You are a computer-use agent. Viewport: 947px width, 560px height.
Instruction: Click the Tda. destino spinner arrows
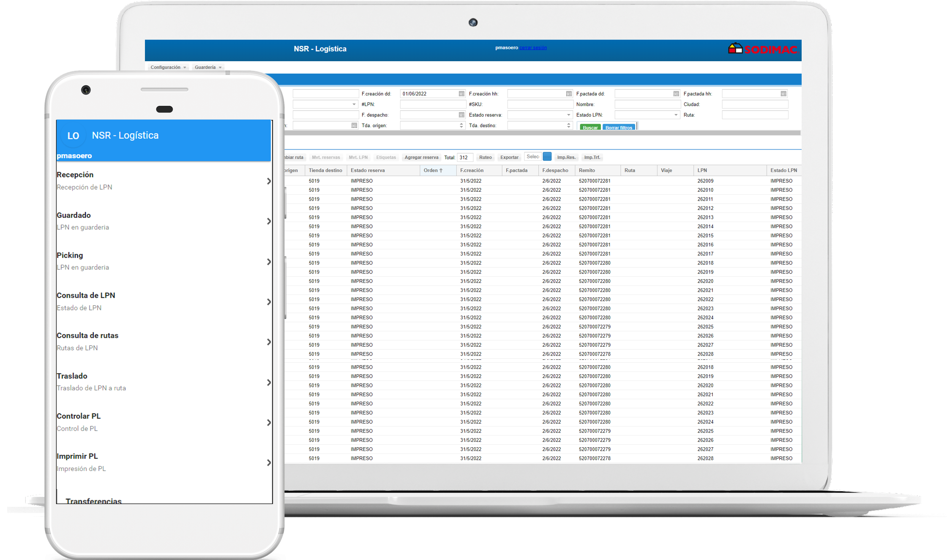point(569,125)
